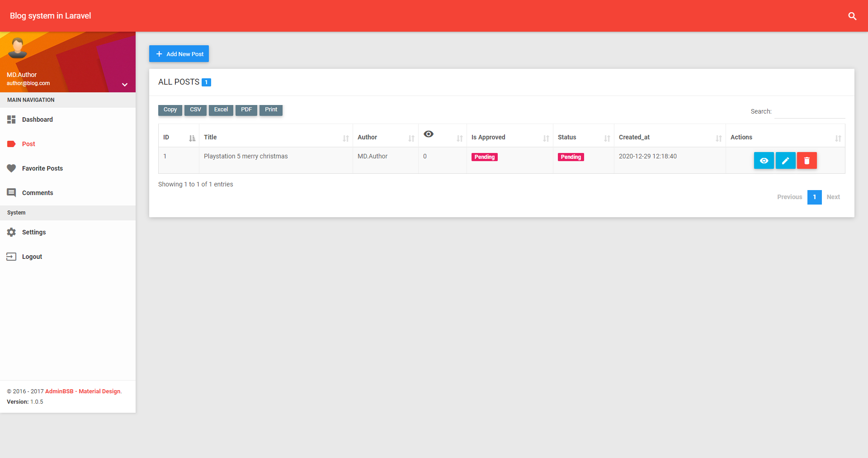View the Playstation 5 post (eye button)
The height and width of the screenshot is (458, 868).
pyautogui.click(x=764, y=161)
